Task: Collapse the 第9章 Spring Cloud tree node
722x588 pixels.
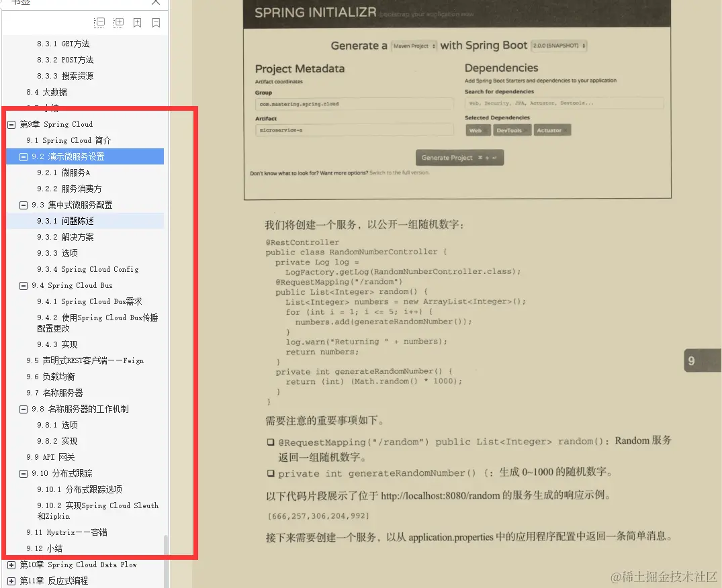Action: click(x=10, y=124)
